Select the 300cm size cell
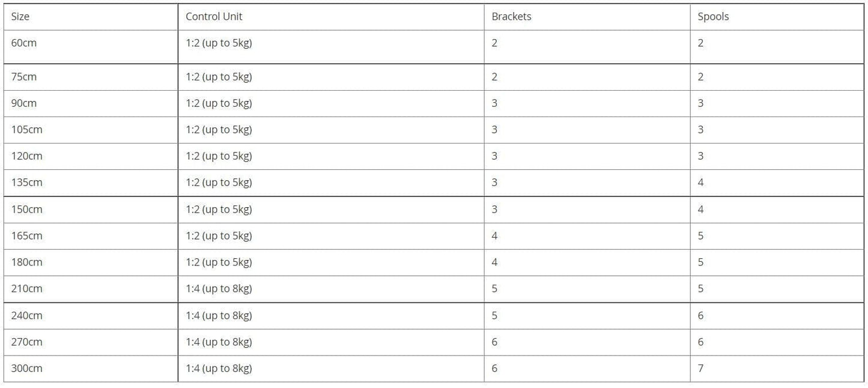 pos(27,368)
